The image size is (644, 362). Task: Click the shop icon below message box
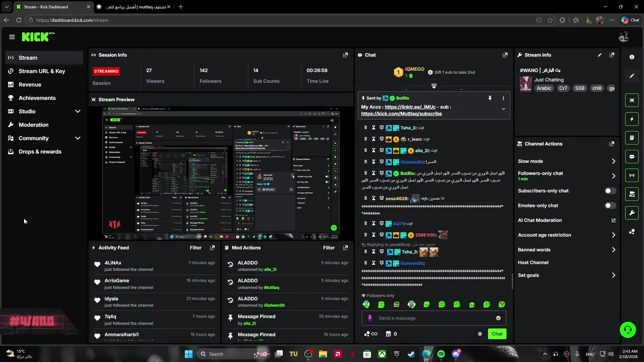(x=388, y=334)
